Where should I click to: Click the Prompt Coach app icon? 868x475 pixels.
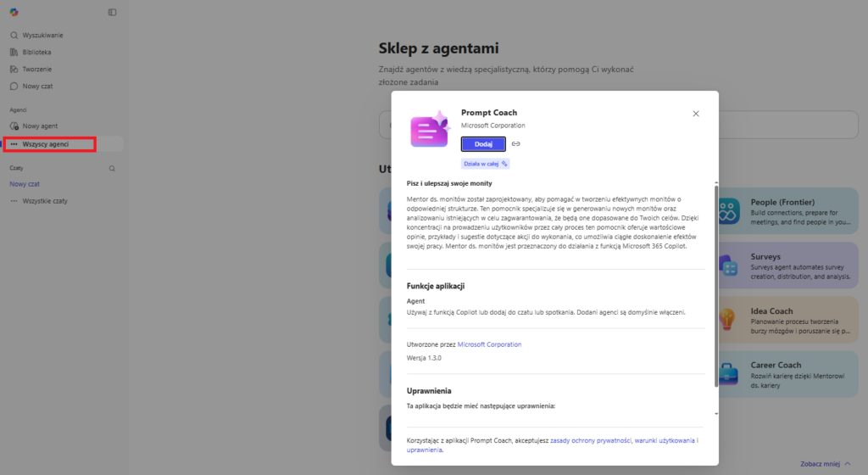(430, 130)
